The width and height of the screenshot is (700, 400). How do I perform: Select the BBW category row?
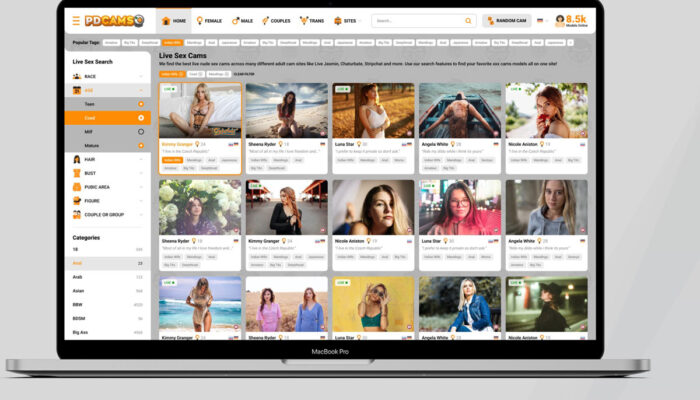pyautogui.click(x=108, y=304)
